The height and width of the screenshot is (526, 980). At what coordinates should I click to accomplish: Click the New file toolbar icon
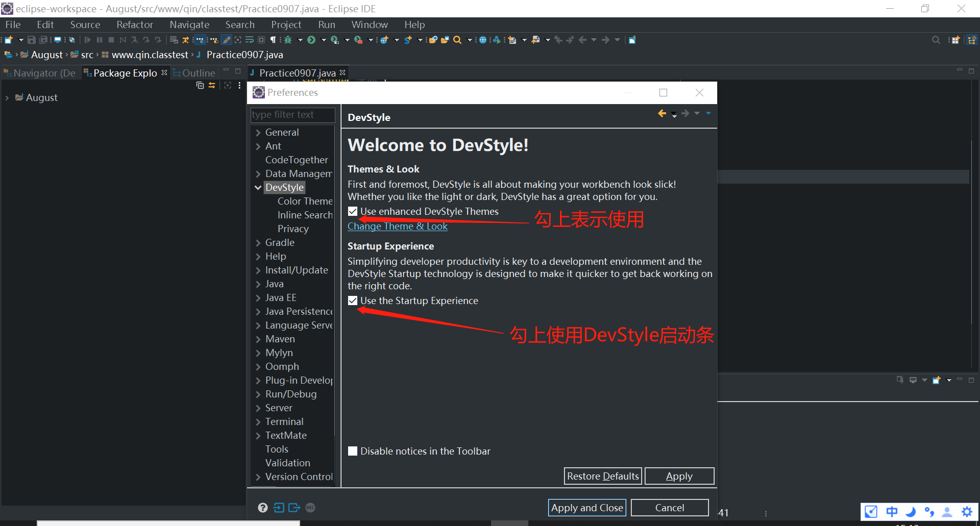8,40
